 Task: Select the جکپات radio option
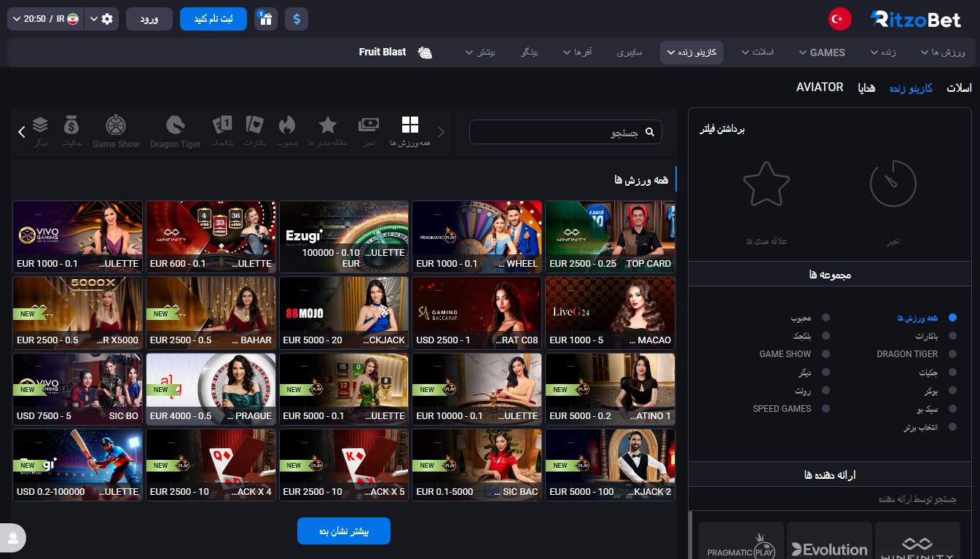952,372
